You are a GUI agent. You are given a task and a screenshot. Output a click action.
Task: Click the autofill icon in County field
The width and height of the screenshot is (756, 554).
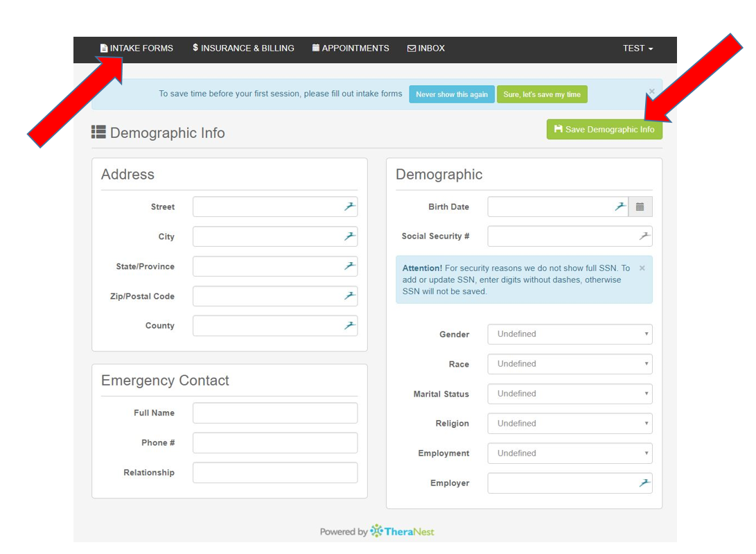pos(350,326)
